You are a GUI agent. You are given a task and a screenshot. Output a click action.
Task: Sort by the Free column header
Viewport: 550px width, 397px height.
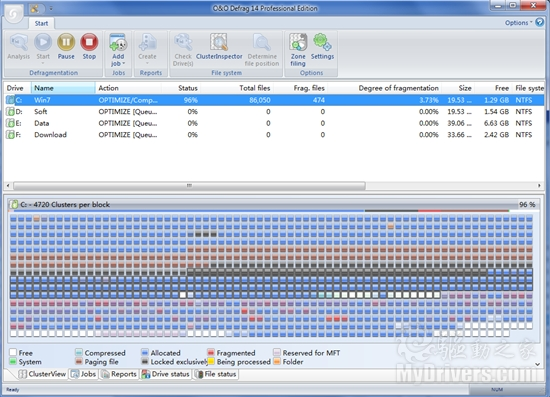493,88
